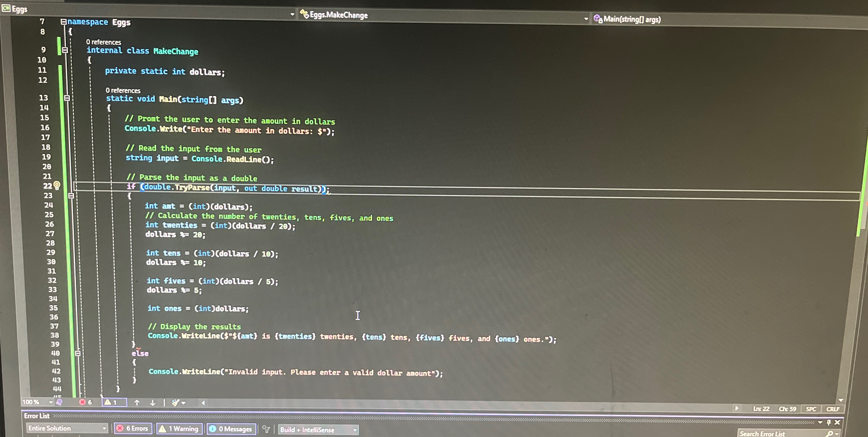Toggle the 6 Errors filter button
868x437 pixels.
coord(133,428)
